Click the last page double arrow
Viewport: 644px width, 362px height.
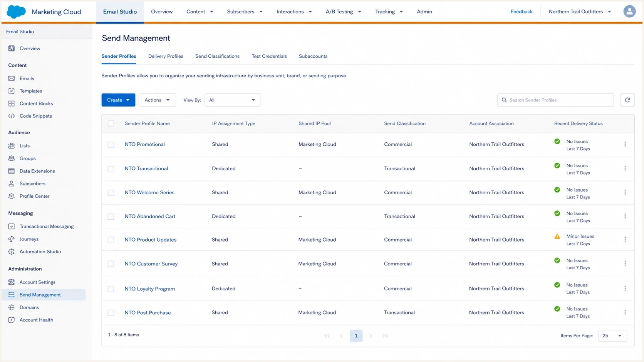[385, 336]
